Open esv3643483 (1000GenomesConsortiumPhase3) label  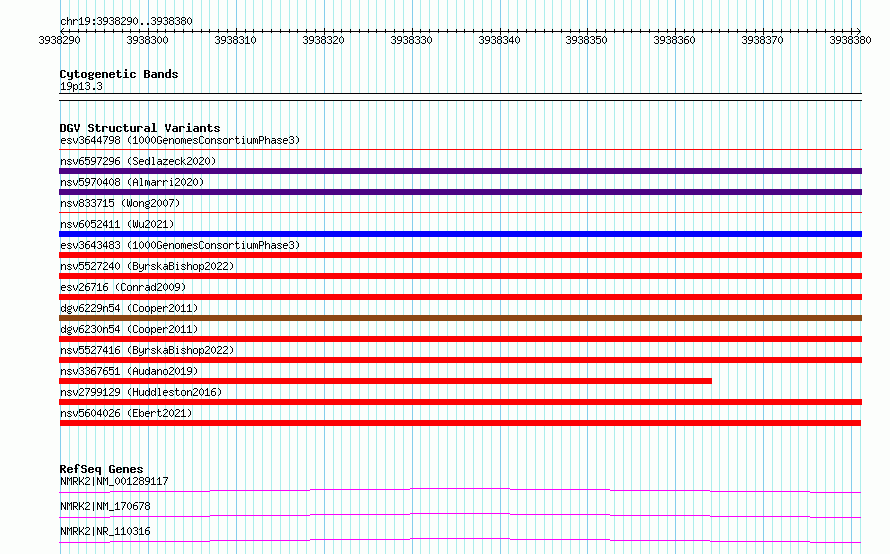tap(180, 245)
